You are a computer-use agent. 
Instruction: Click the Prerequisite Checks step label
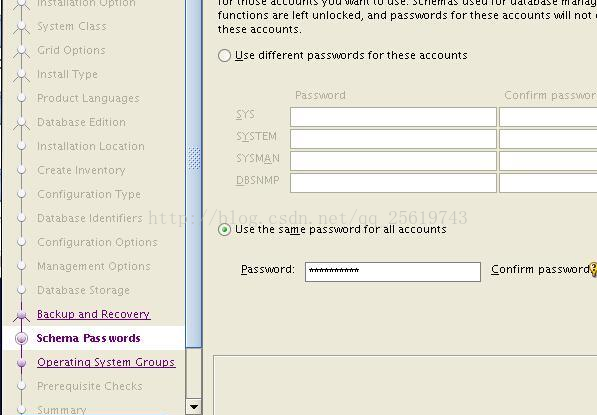click(89, 386)
